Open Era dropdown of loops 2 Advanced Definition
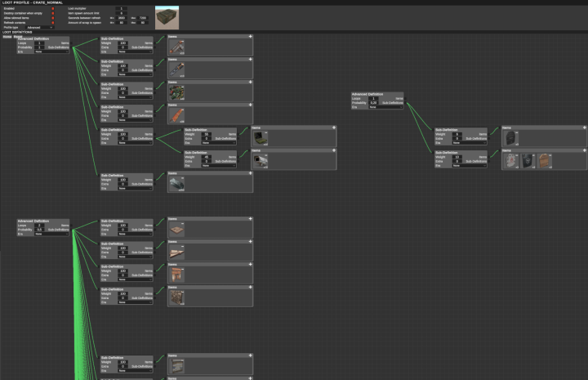 click(x=51, y=234)
